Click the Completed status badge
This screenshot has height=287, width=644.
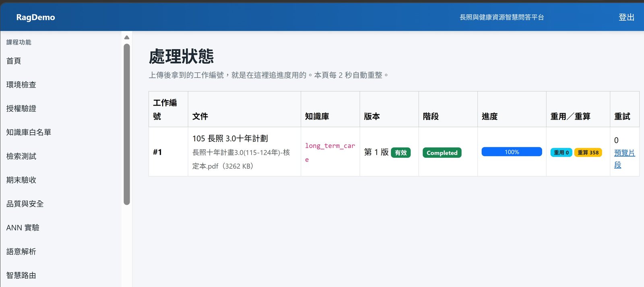[x=442, y=153]
